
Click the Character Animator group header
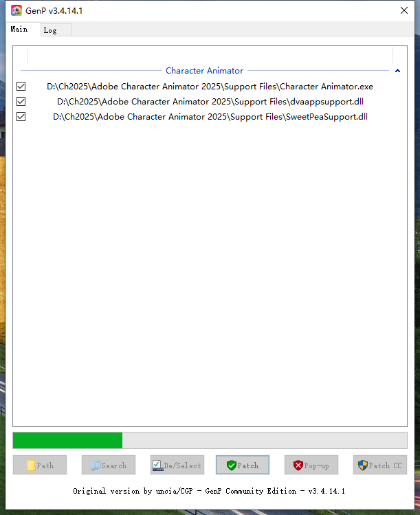pyautogui.click(x=204, y=71)
